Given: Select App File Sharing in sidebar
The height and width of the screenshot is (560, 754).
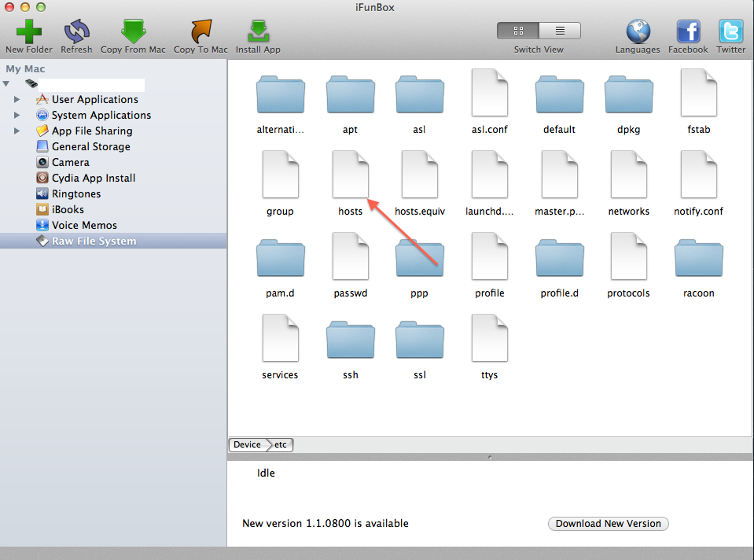Looking at the screenshot, I should tap(92, 131).
